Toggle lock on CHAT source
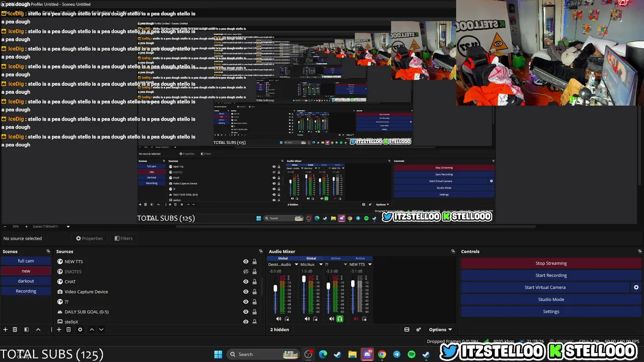The image size is (644, 362). coord(254,282)
